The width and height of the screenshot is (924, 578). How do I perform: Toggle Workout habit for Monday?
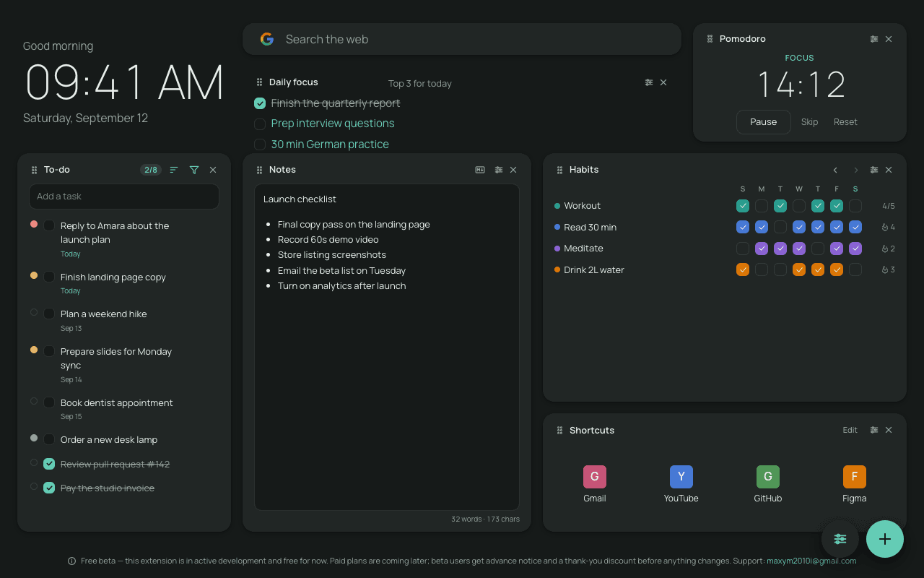point(762,206)
